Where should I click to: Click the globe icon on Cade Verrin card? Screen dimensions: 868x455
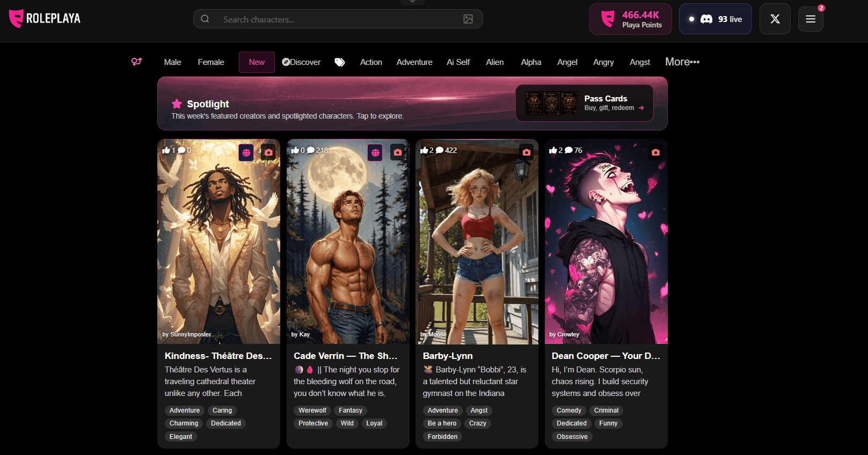click(x=375, y=152)
